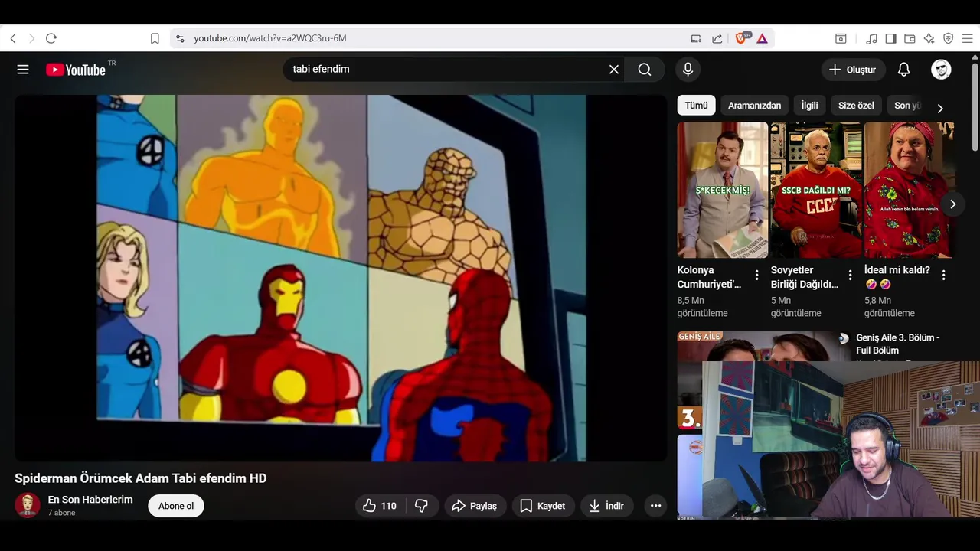Image resolution: width=980 pixels, height=551 pixels.
Task: Dislike the video with thumbs down
Action: point(421,506)
